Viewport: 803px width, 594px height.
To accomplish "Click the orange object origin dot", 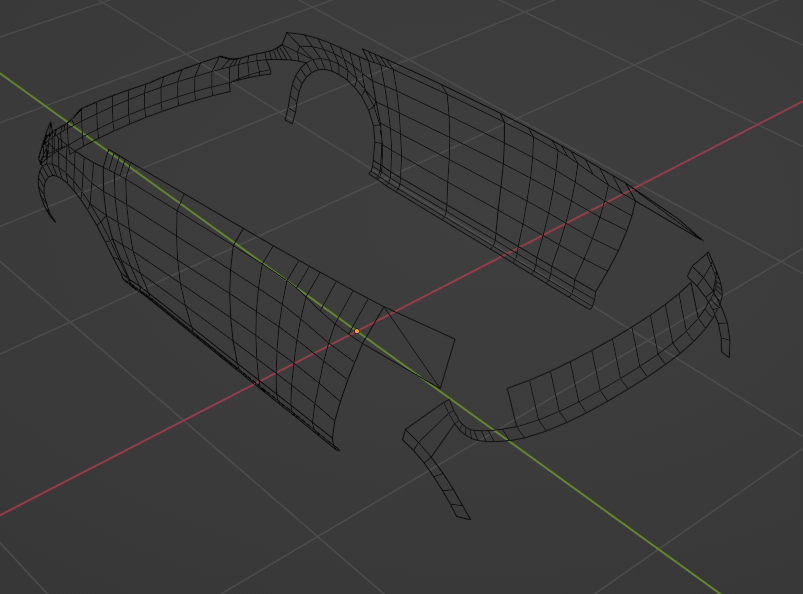I will pyautogui.click(x=357, y=331).
